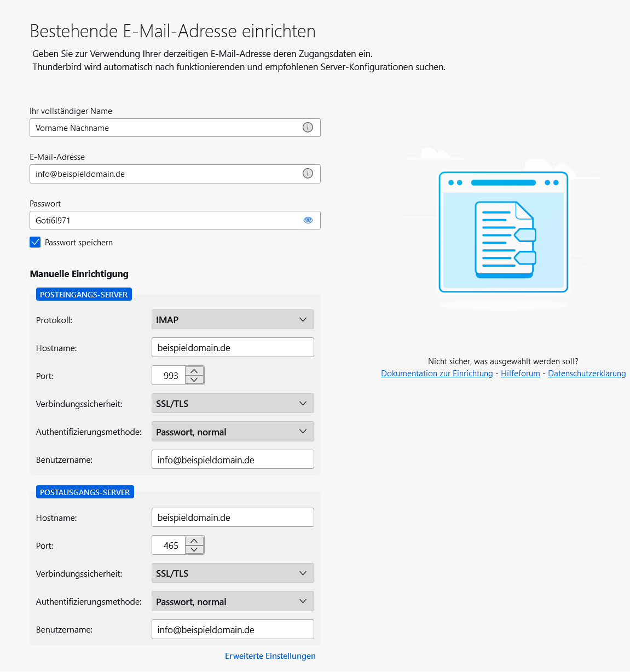
Task: Open the Datenschutzerklärung link
Action: (x=587, y=373)
